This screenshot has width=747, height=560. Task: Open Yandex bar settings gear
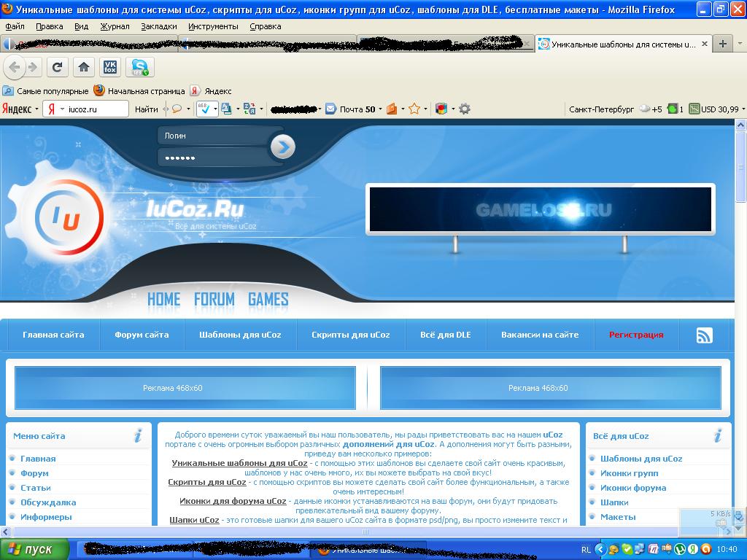(x=465, y=109)
